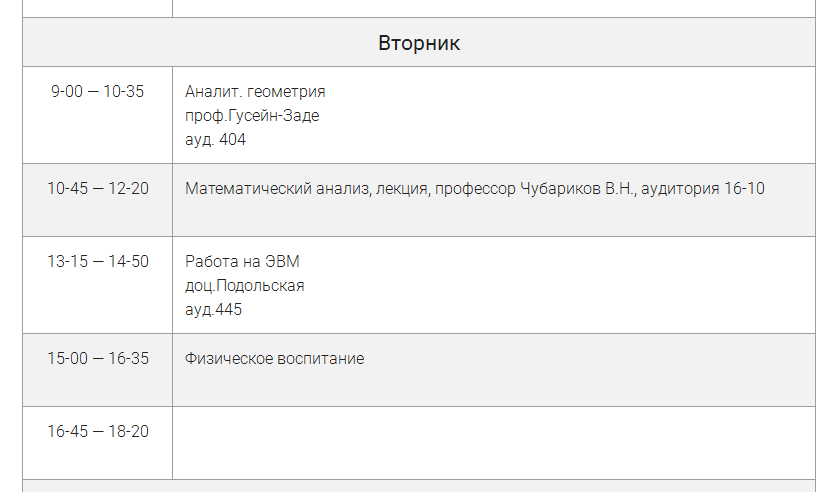Click the Вторник day header
836x492 pixels.
[418, 43]
